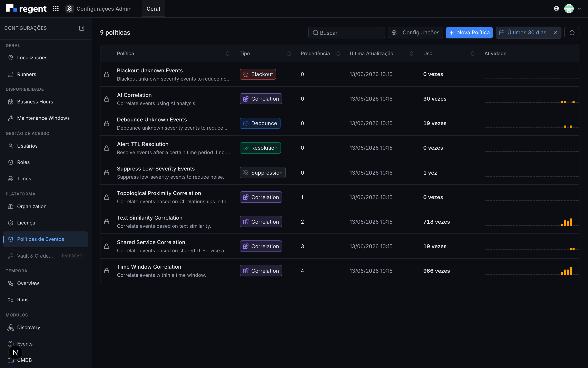Click the Debounce type badge
The height and width of the screenshot is (368, 588).
point(260,123)
